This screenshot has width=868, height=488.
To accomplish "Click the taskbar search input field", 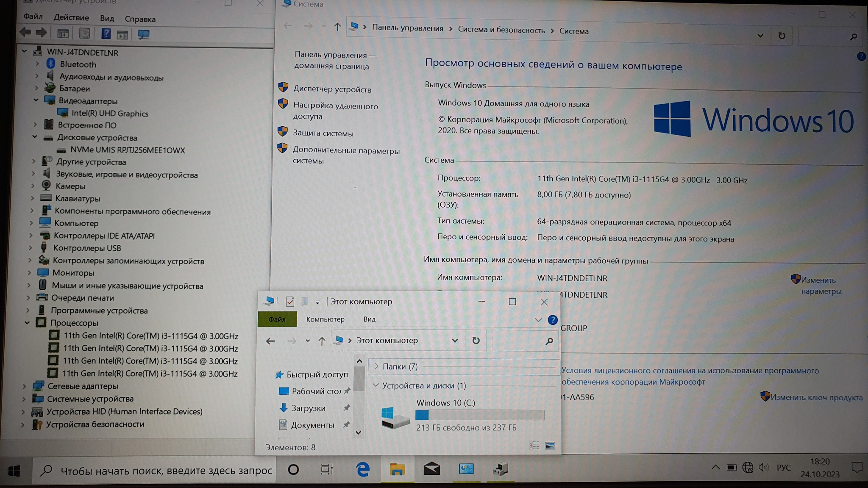I will click(x=165, y=471).
